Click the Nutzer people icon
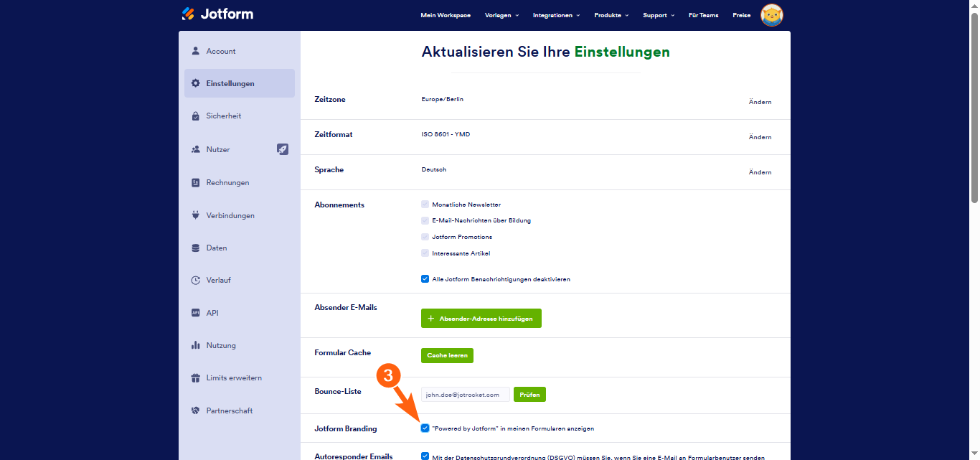Image resolution: width=980 pixels, height=460 pixels. (195, 149)
